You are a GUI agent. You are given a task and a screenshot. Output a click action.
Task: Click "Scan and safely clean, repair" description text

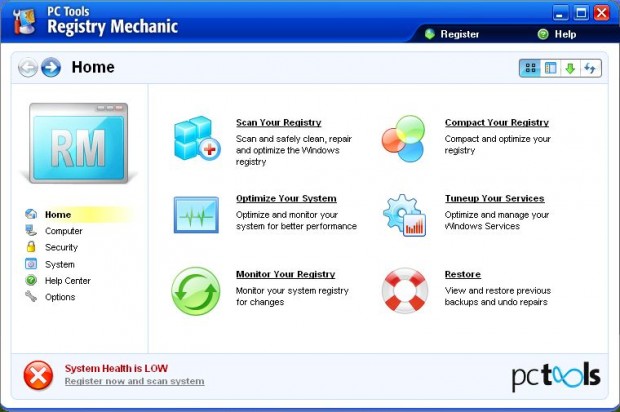[294, 139]
